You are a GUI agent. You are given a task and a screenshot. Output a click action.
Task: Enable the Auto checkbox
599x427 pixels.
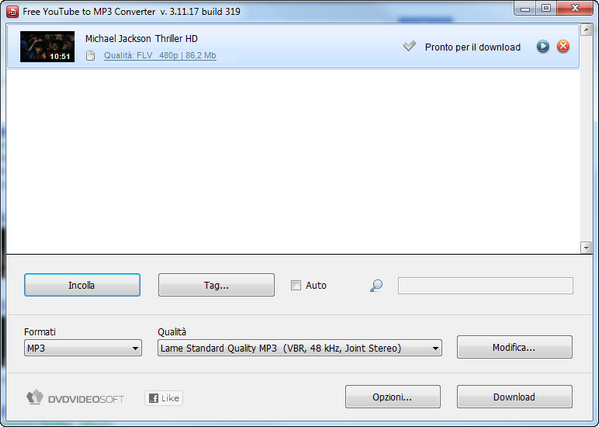point(296,285)
